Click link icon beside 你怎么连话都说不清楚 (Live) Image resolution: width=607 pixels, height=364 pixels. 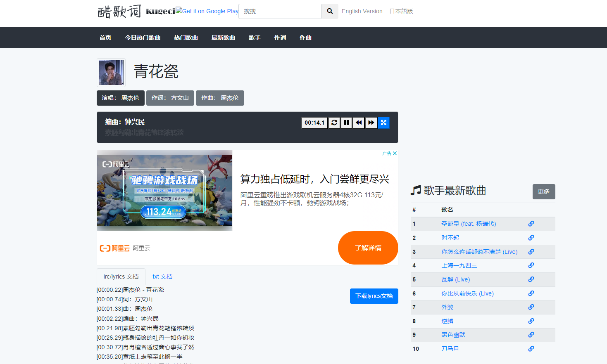[531, 252]
